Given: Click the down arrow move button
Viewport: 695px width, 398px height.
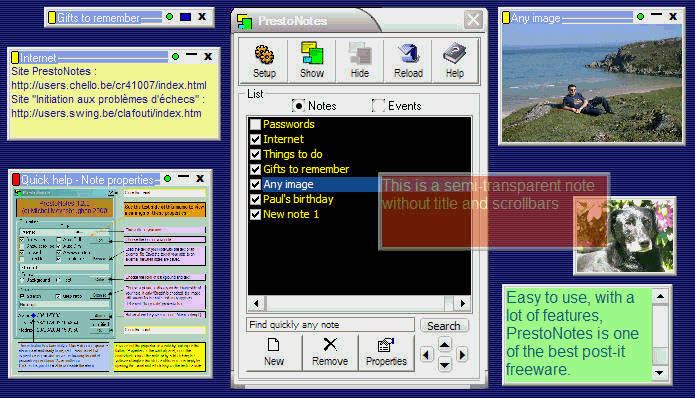Looking at the screenshot, I should click(445, 365).
